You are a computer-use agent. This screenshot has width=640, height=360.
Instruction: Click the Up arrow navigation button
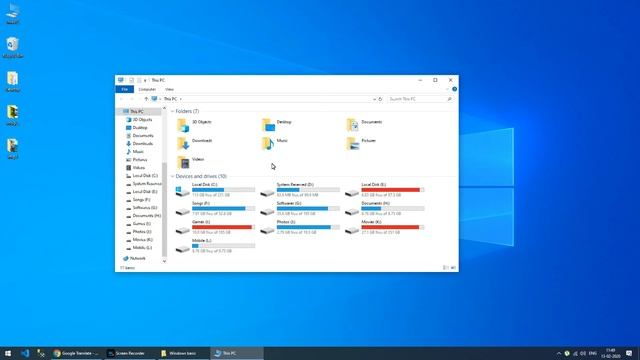click(146, 99)
